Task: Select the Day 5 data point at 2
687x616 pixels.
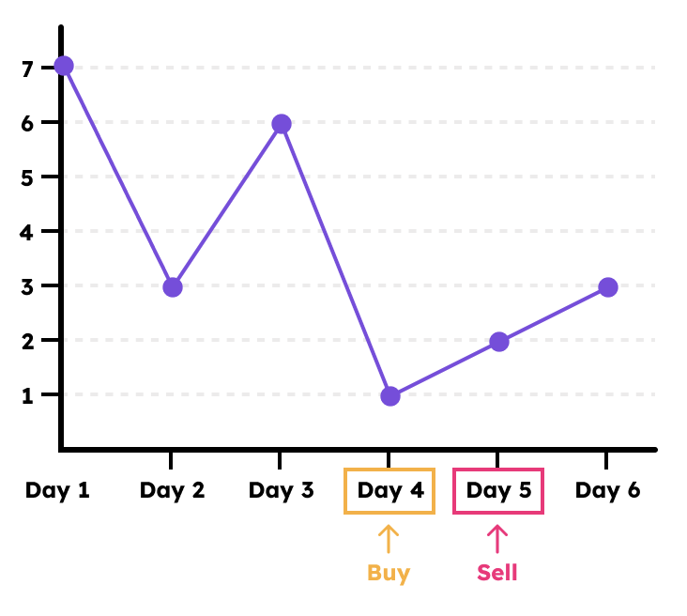Action: click(499, 342)
